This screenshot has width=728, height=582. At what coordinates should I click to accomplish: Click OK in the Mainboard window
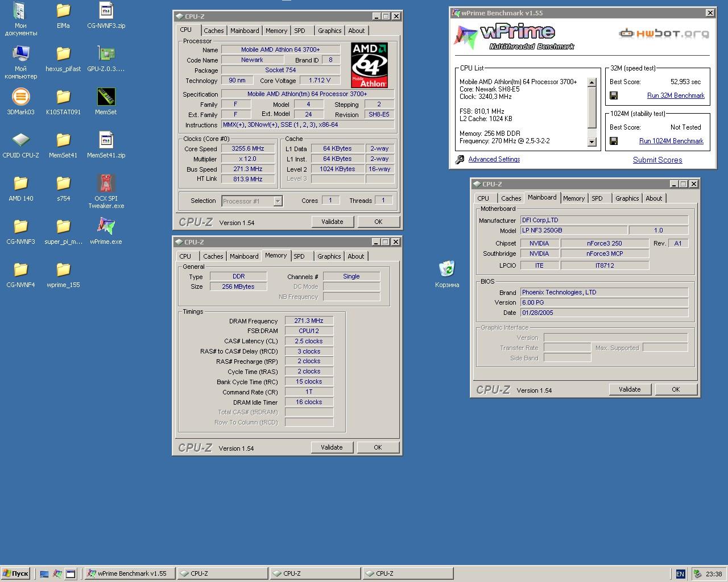(676, 389)
